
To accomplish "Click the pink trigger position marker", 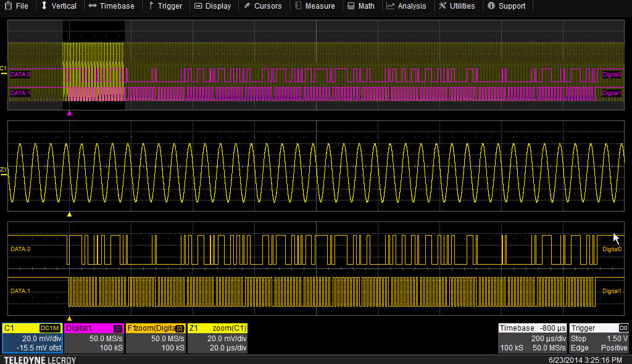I will click(69, 113).
